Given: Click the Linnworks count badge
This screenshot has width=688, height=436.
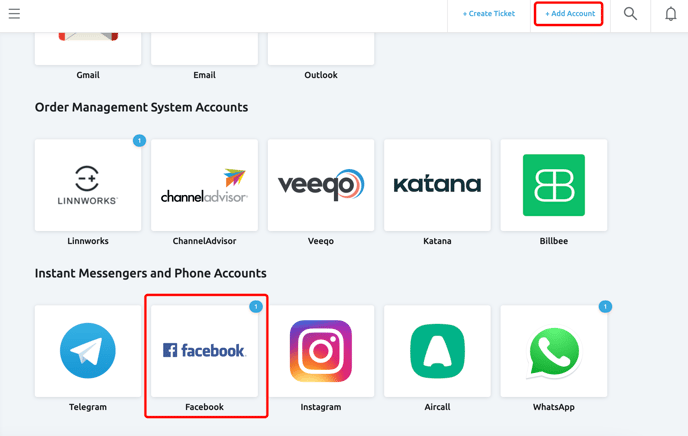Looking at the screenshot, I should (139, 141).
